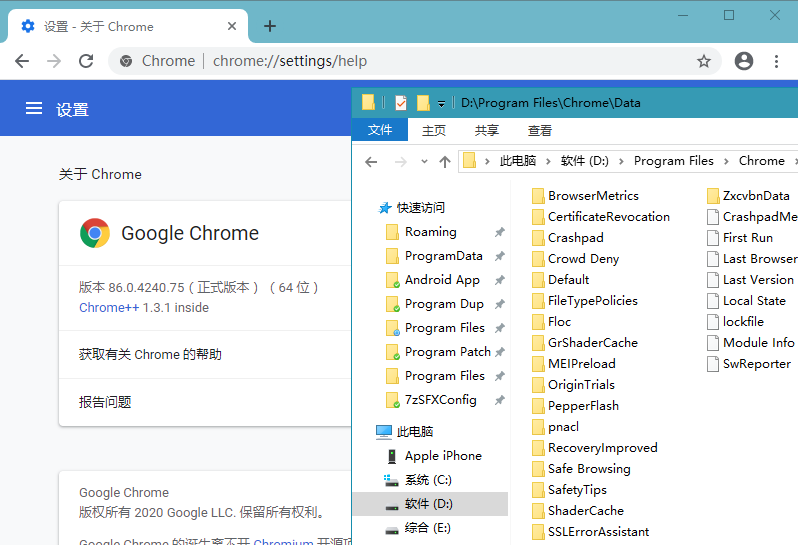Click the Google Chrome logo
This screenshot has height=545, width=798.
pyautogui.click(x=95, y=233)
